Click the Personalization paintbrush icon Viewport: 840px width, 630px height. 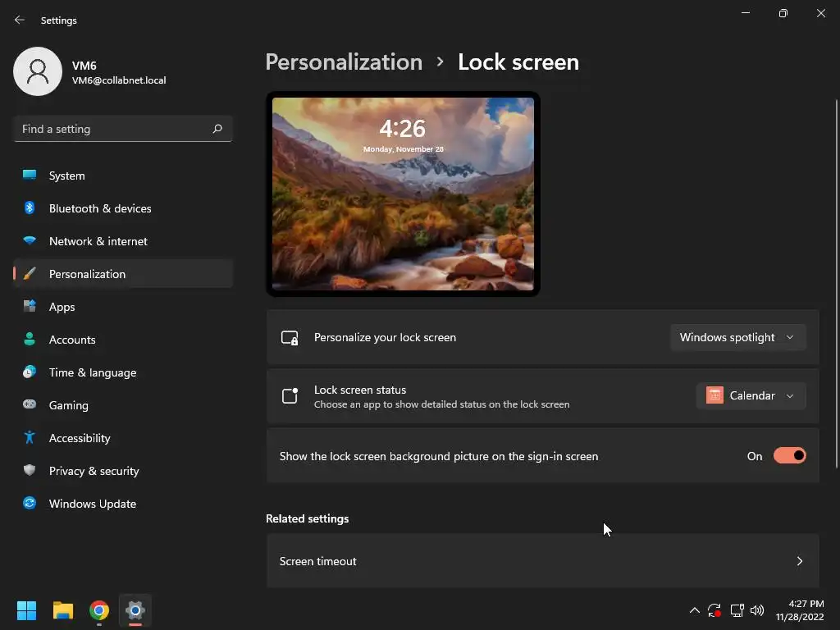(x=30, y=274)
